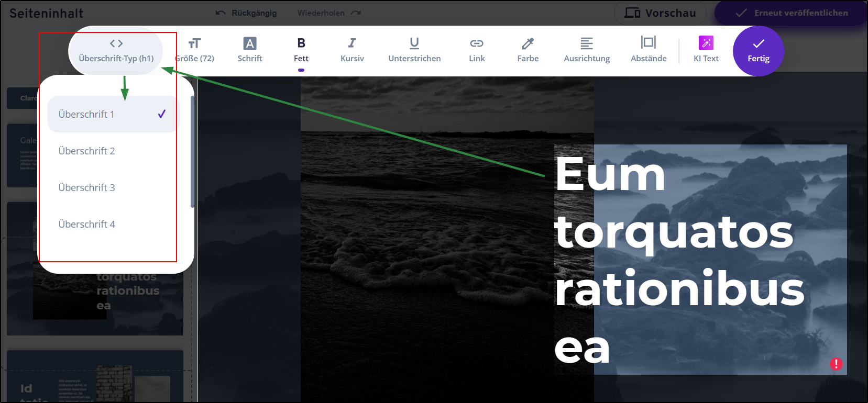Add a Link to the text

(x=477, y=51)
